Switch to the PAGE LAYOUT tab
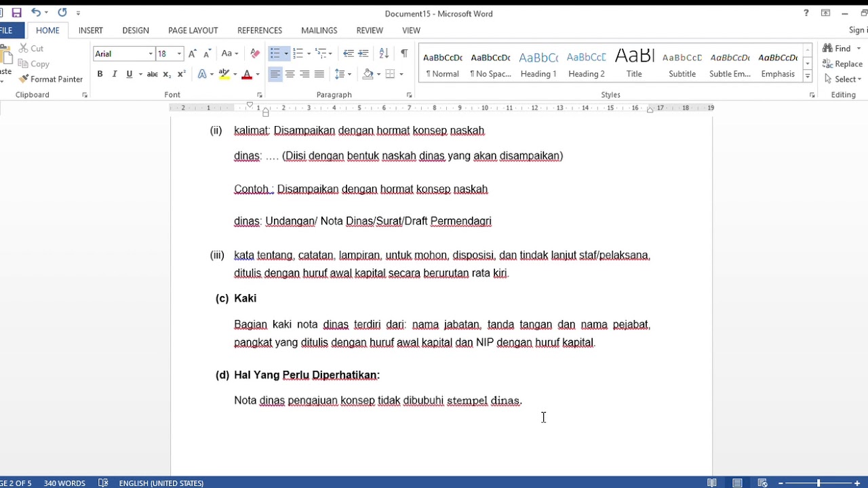868x488 pixels. tap(193, 30)
